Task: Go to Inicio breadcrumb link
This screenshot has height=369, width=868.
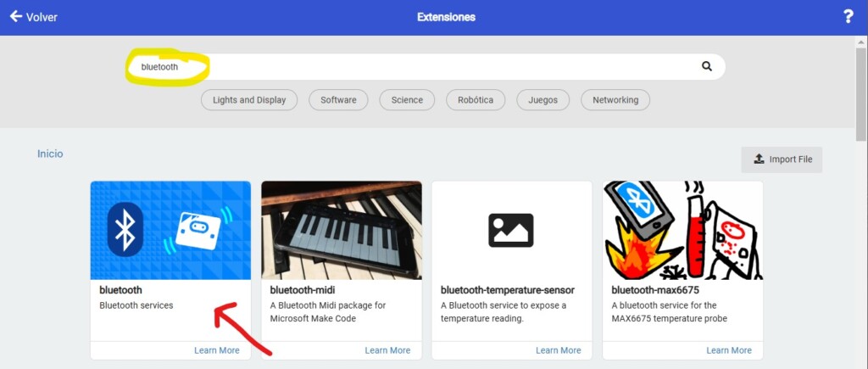Action: 50,154
